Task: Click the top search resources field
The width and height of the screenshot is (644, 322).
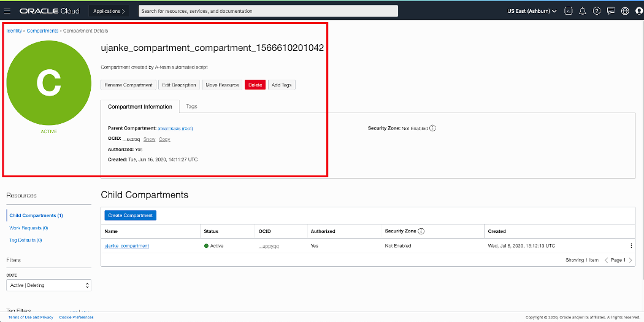Action: [x=268, y=11]
